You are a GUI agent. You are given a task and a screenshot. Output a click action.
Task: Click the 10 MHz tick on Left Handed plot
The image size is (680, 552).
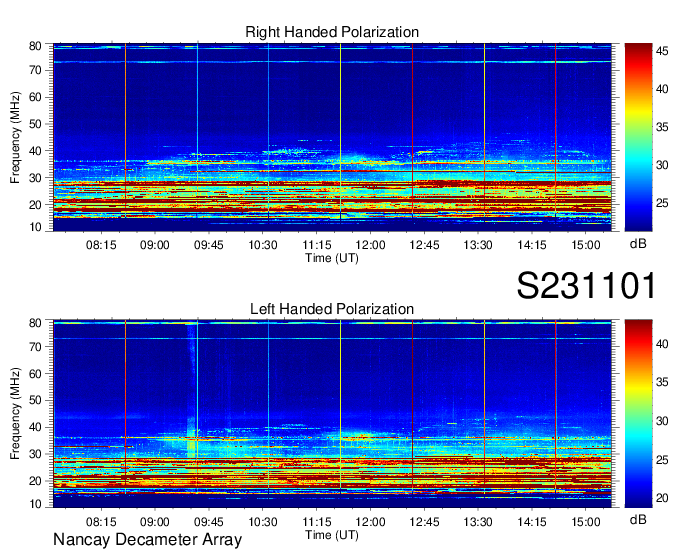pyautogui.click(x=35, y=504)
